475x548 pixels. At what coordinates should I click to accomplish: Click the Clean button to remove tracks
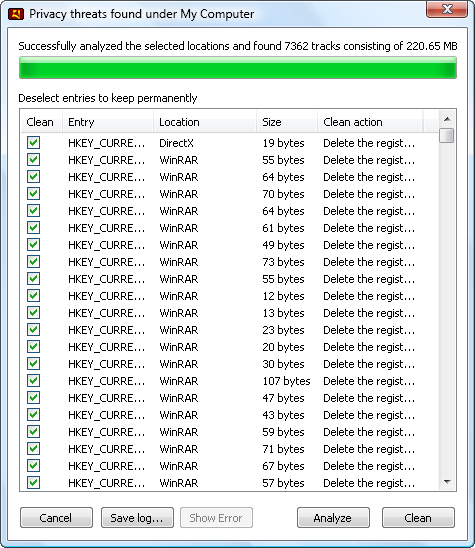418,518
